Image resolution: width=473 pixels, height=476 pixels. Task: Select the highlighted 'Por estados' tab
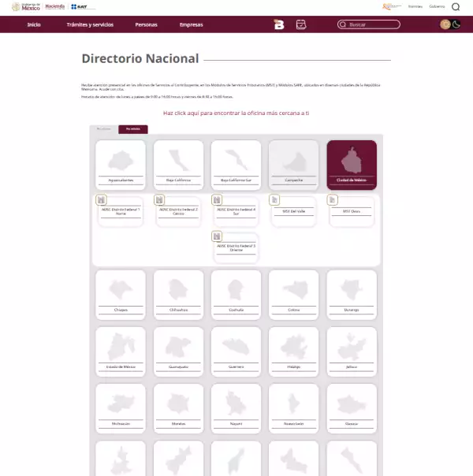[x=132, y=128]
